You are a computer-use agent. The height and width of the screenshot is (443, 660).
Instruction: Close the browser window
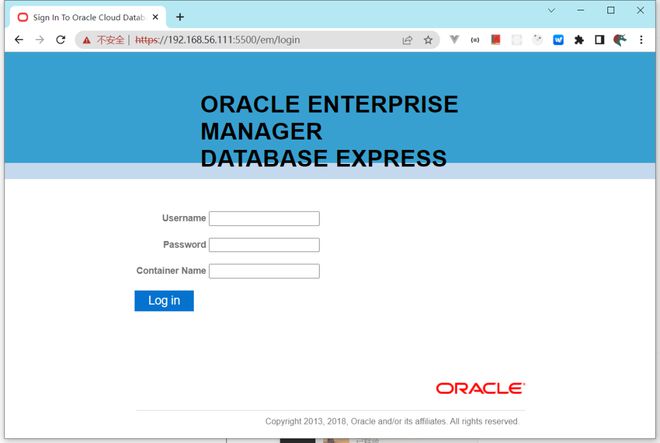click(640, 11)
